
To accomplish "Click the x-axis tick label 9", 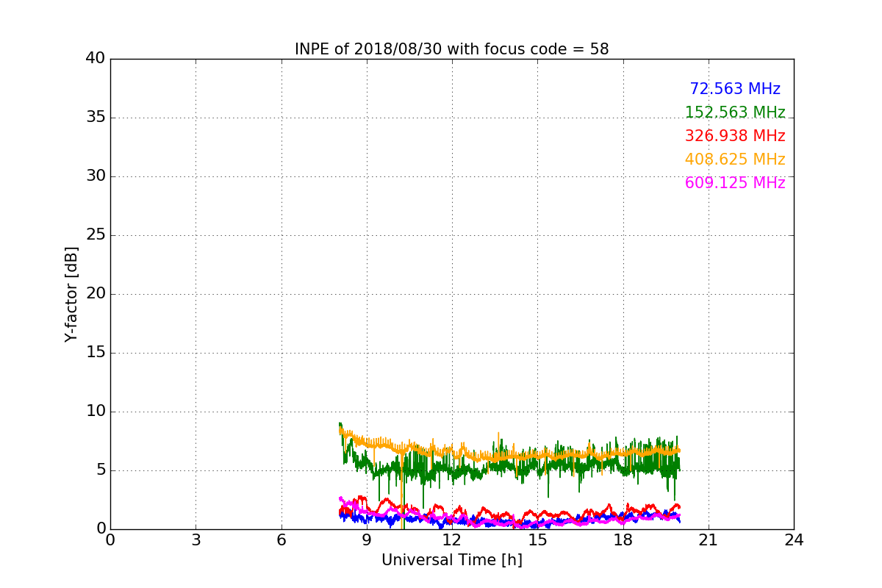I will (367, 540).
